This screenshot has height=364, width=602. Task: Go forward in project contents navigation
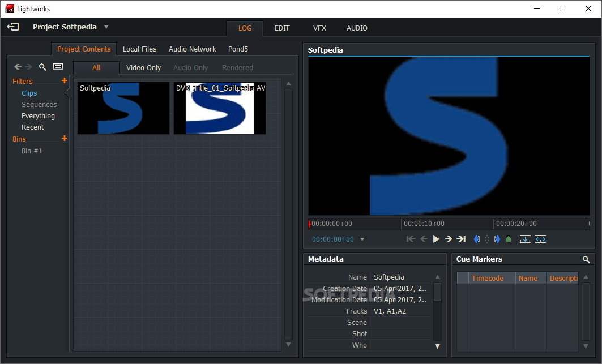click(28, 67)
